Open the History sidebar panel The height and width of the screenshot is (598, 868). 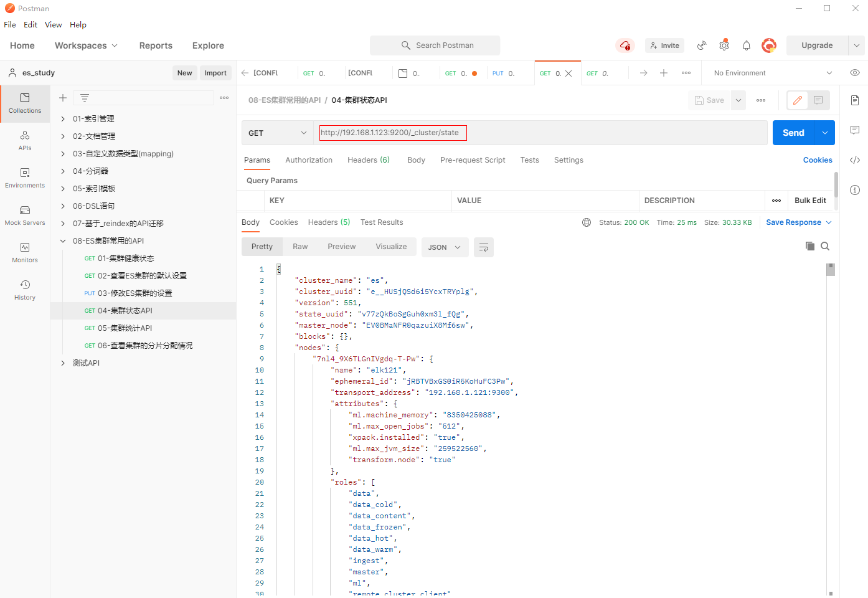tap(25, 290)
